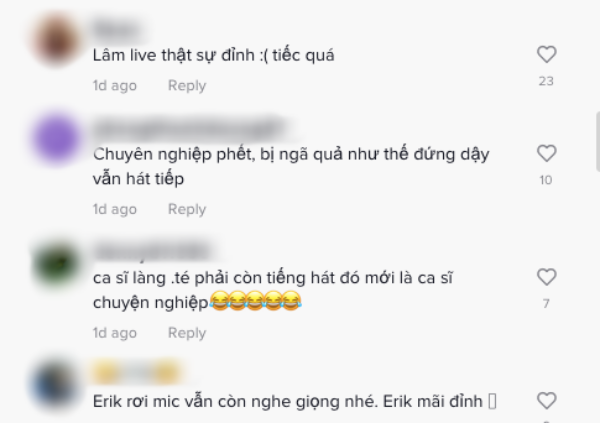Click the 23 likes count
The width and height of the screenshot is (600, 423).
coord(546,81)
